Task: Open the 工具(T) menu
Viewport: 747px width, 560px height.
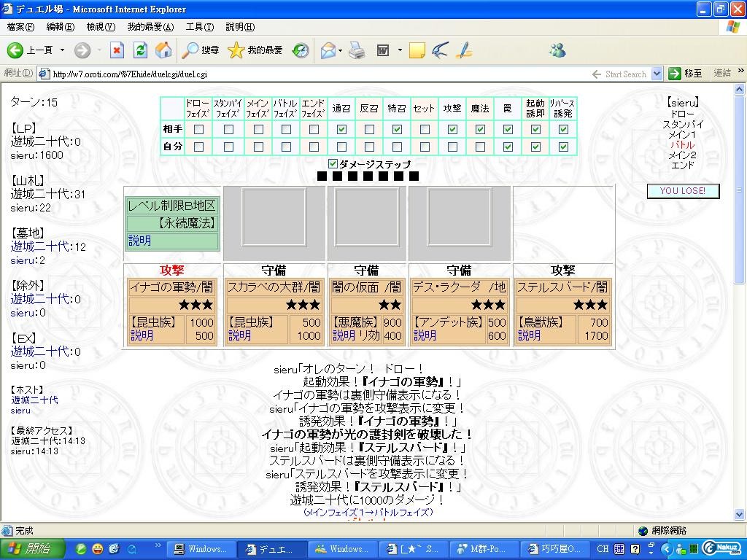Action: [x=200, y=27]
